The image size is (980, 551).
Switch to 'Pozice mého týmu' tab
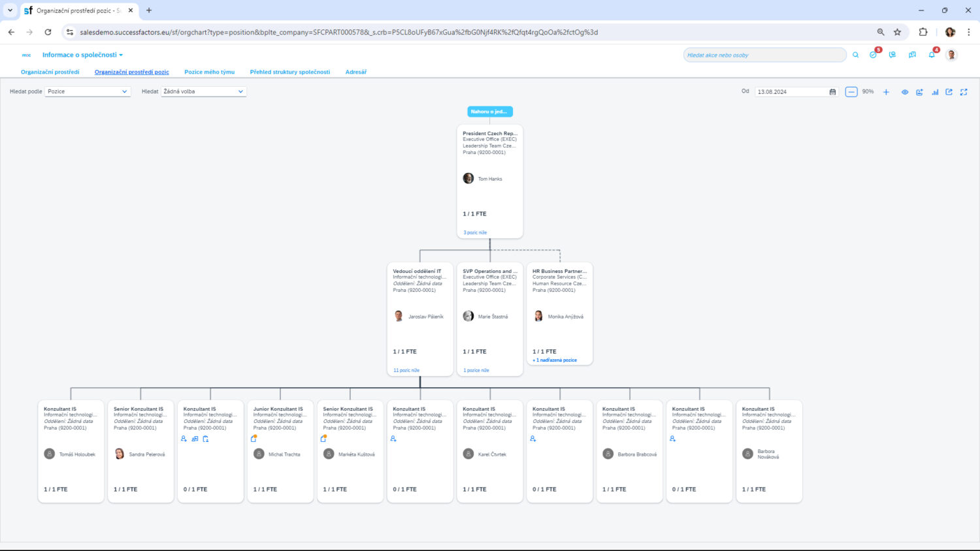(209, 72)
